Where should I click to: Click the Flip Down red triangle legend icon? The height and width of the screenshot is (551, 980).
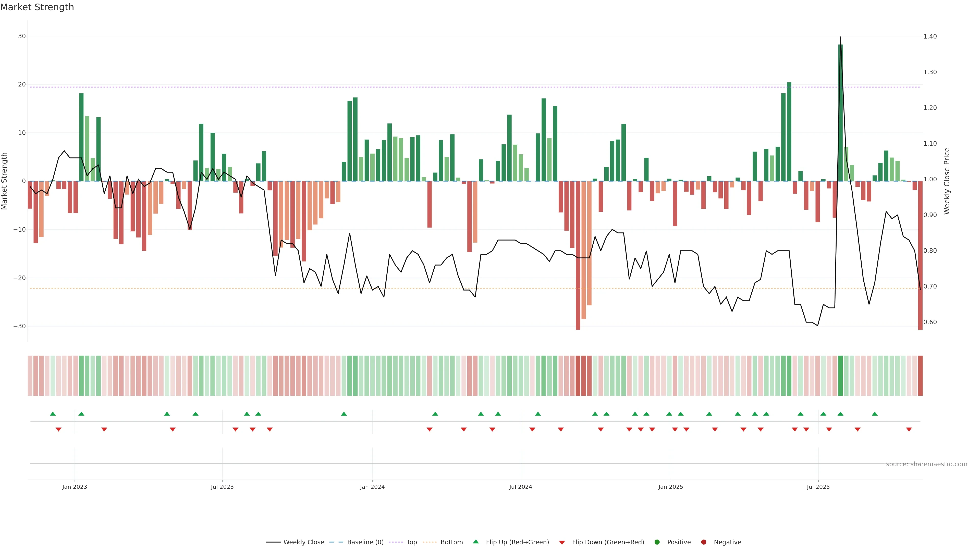tap(562, 543)
